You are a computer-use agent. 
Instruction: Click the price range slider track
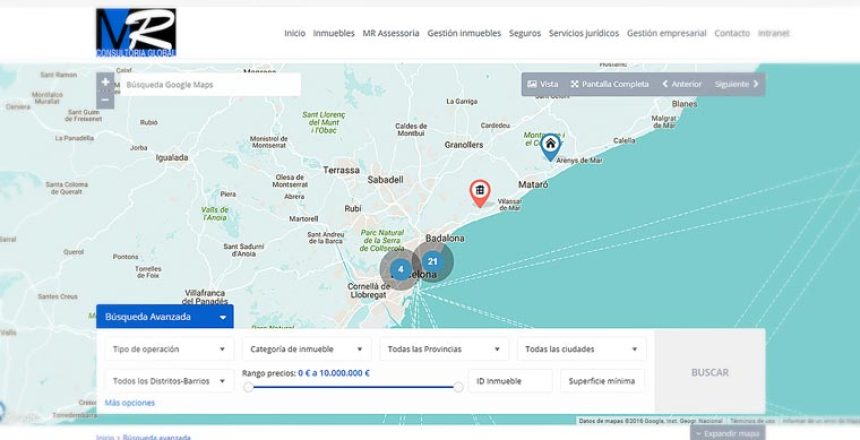tap(353, 387)
